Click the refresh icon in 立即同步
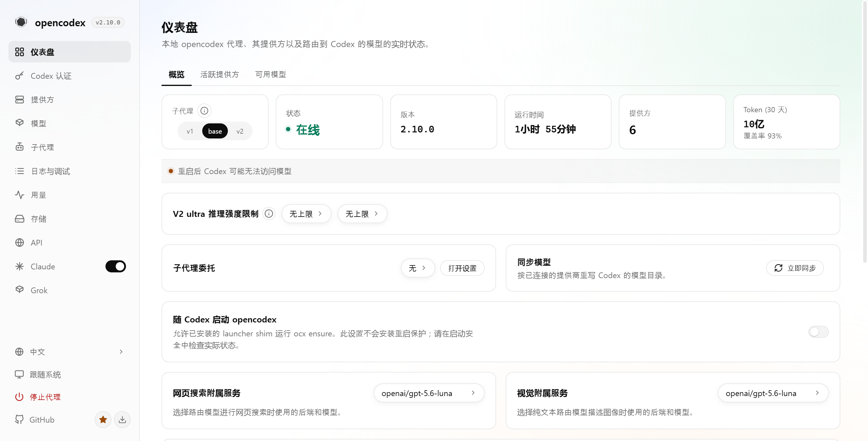Screen dimensions: 868x441 [x=778, y=268]
